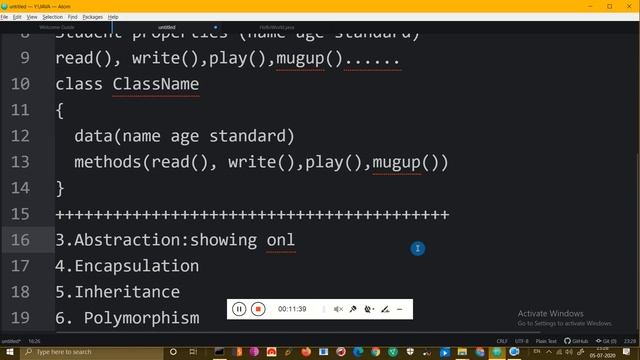This screenshot has height=360, width=640.
Task: Switch to the HelloWorld.java tab
Action: 277,27
